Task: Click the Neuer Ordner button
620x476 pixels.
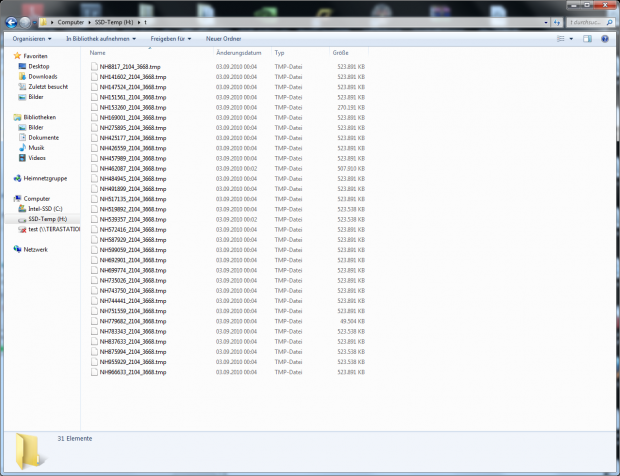Action: 222,39
